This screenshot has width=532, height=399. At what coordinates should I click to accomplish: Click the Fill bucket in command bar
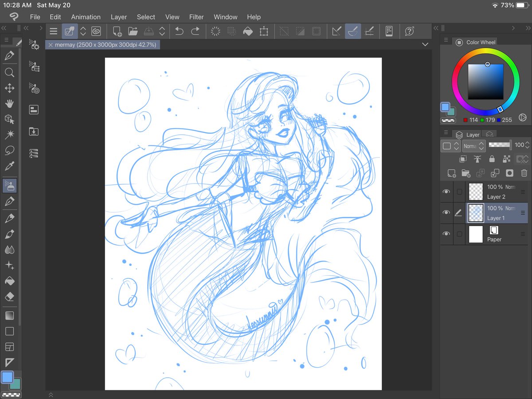tap(248, 31)
